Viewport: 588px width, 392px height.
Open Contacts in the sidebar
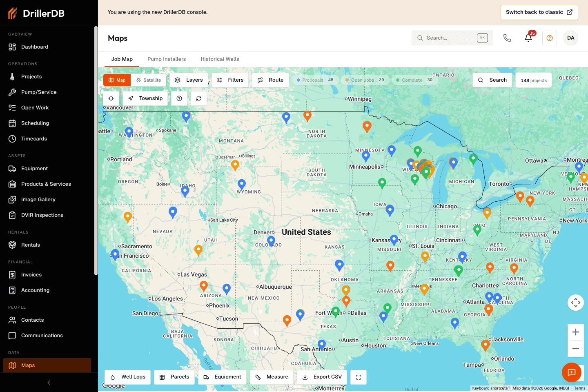coord(47,320)
